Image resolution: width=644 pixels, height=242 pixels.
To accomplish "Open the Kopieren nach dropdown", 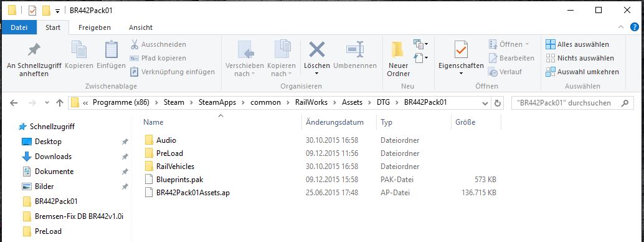I will tap(282, 59).
